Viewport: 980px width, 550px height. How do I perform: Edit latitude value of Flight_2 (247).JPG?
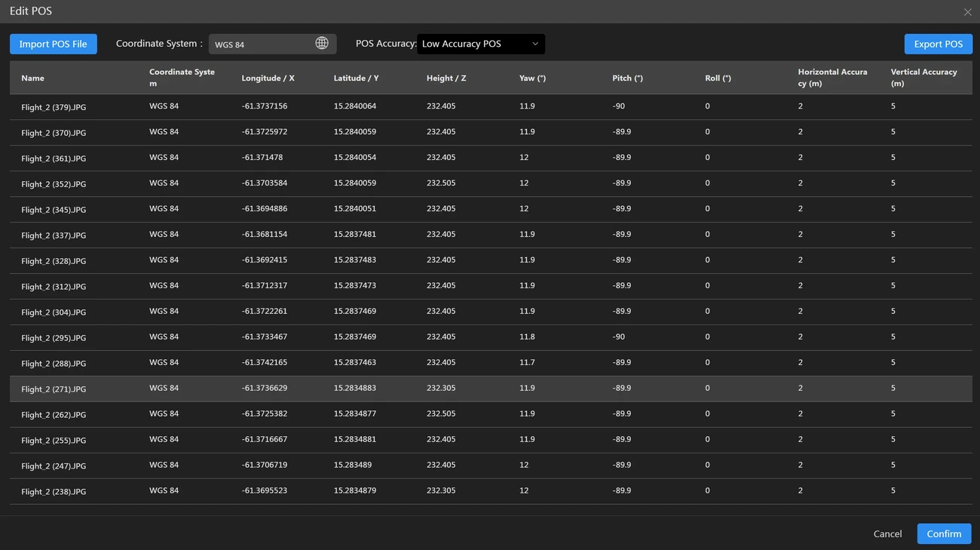point(353,466)
